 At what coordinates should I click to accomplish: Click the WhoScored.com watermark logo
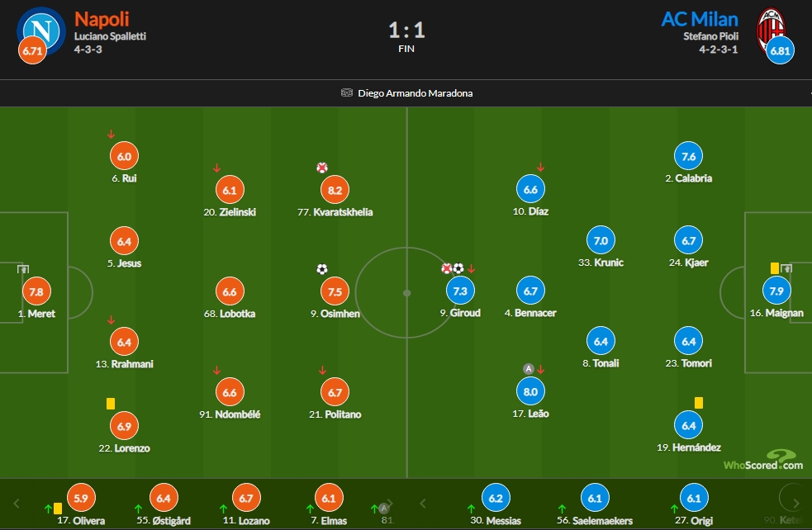click(x=763, y=460)
